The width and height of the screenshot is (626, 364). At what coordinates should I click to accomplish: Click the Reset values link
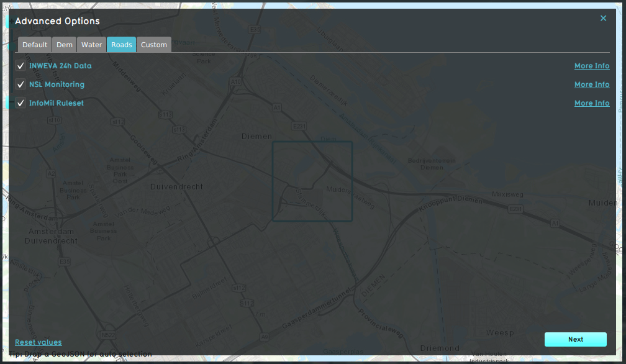point(39,342)
